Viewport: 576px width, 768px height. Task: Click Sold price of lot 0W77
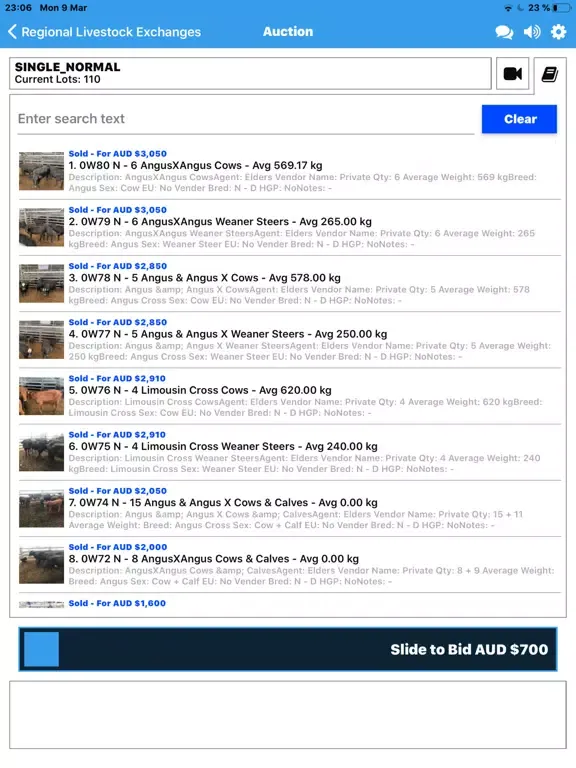(x=118, y=322)
